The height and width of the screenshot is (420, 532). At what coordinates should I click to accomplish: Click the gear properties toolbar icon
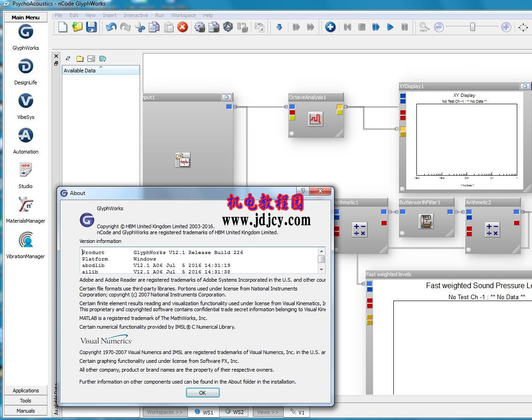click(199, 27)
